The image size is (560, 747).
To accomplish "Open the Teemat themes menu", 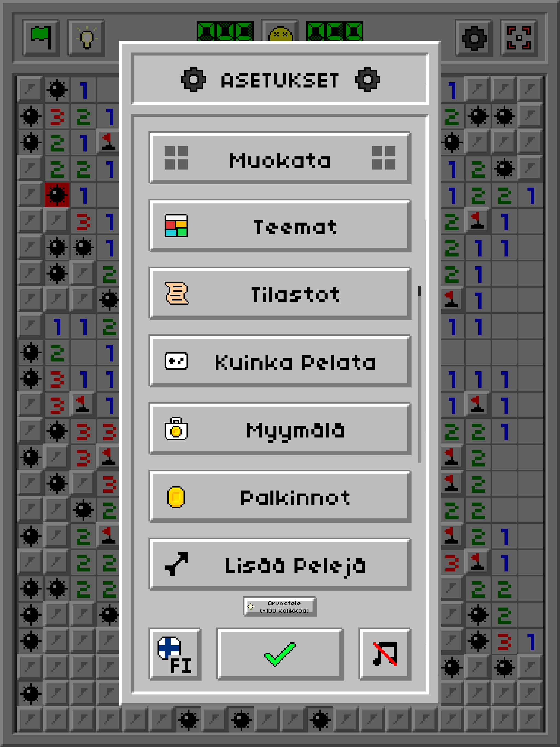I will [x=280, y=226].
